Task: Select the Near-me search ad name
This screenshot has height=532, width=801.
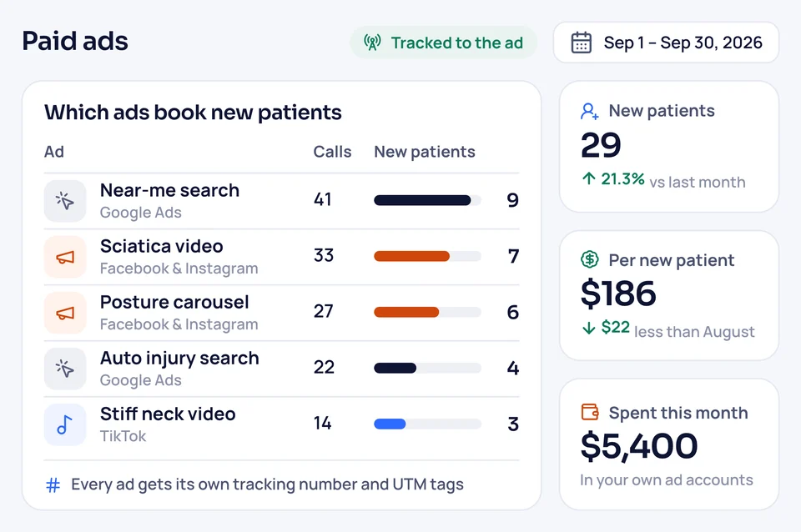Action: [169, 190]
